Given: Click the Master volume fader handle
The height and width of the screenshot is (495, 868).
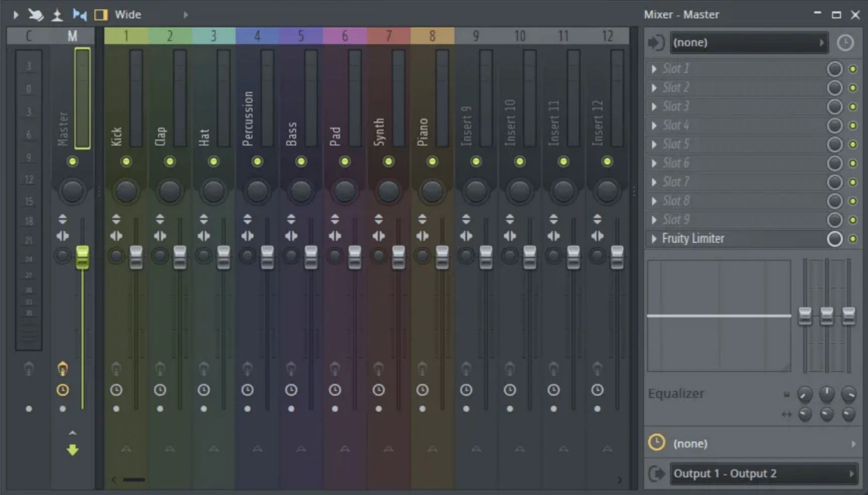Looking at the screenshot, I should pyautogui.click(x=82, y=257).
